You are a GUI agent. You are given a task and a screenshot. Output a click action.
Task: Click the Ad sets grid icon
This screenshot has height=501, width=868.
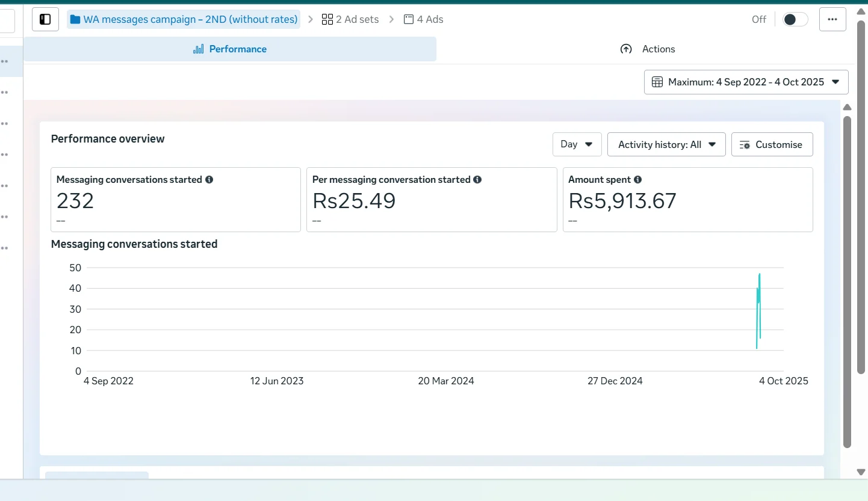coord(327,19)
